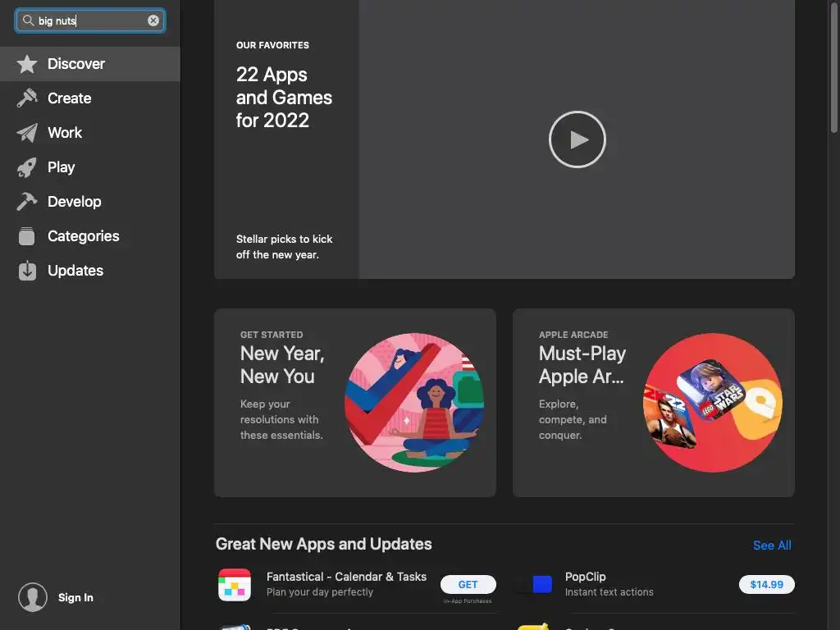Viewport: 840px width, 630px height.
Task: Click 'Instant text actions' subtitle
Action: pyautogui.click(x=609, y=592)
